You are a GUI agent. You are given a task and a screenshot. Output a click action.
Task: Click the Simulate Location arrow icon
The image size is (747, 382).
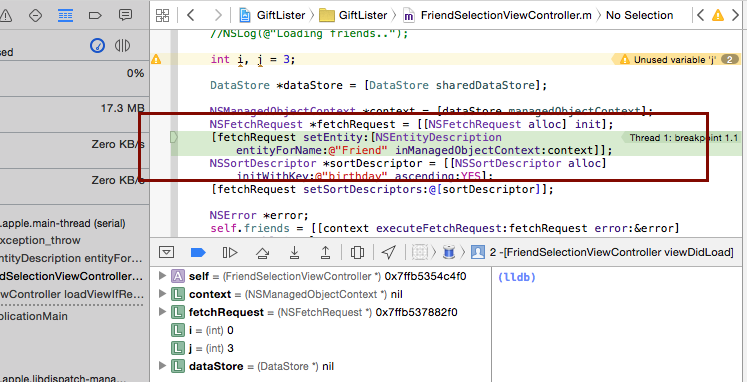(389, 252)
